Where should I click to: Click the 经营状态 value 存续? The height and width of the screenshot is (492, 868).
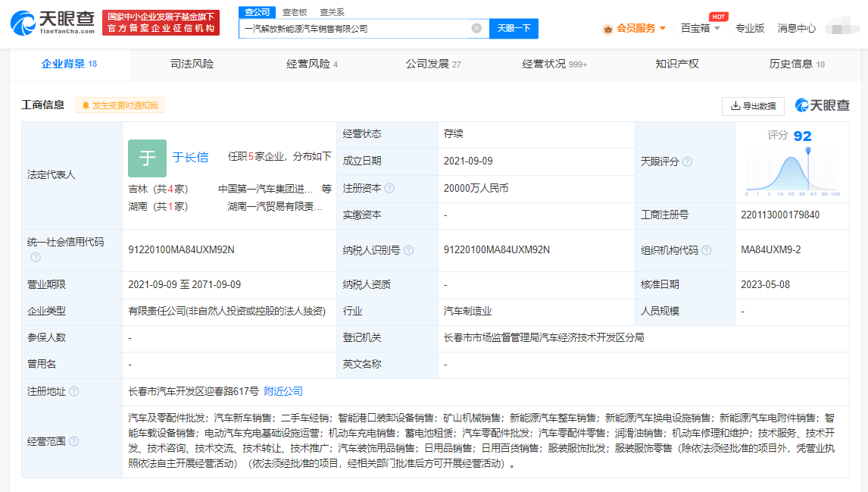tap(454, 134)
